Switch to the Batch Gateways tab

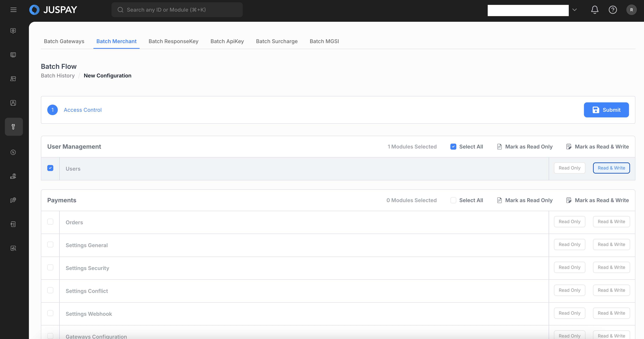click(64, 41)
